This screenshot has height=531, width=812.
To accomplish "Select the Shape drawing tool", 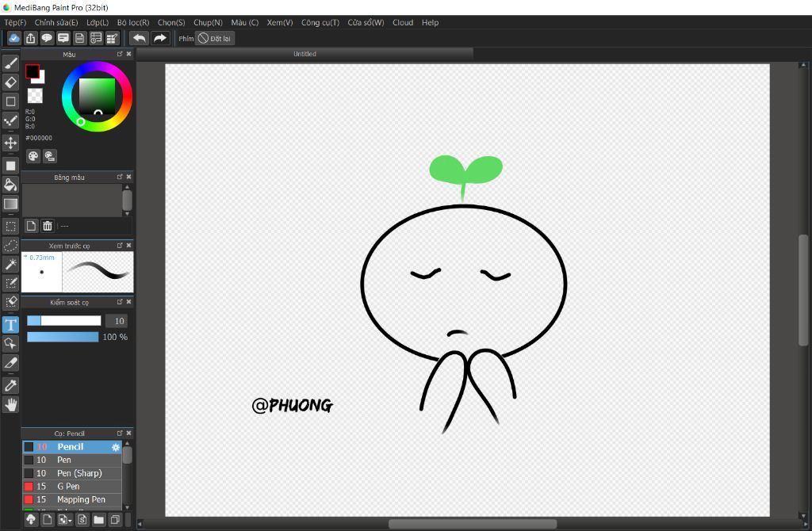I will pyautogui.click(x=10, y=101).
